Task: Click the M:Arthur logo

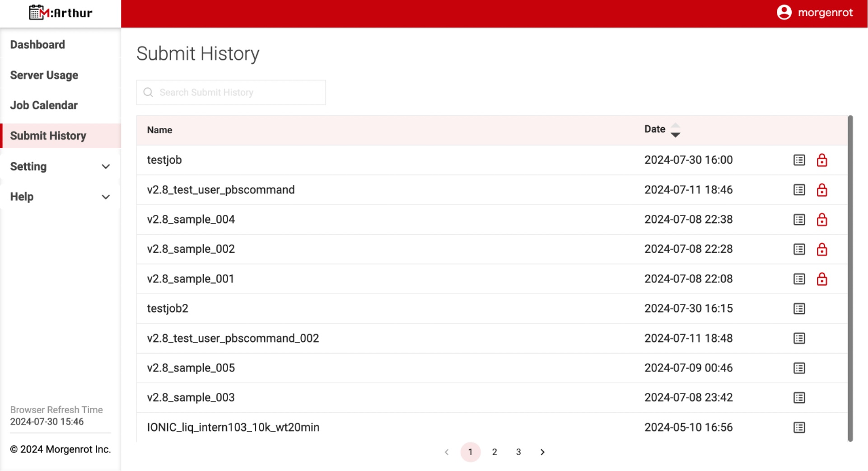Action: click(x=61, y=13)
